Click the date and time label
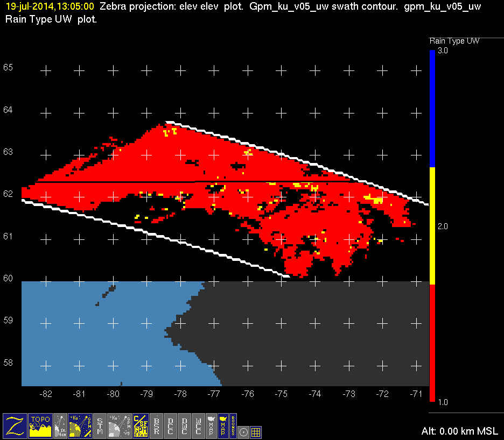 point(50,7)
